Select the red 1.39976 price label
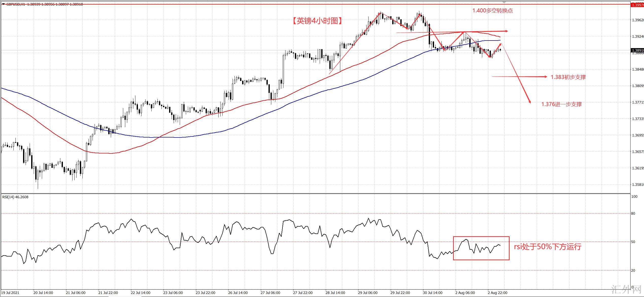The image size is (644, 297). click(638, 5)
